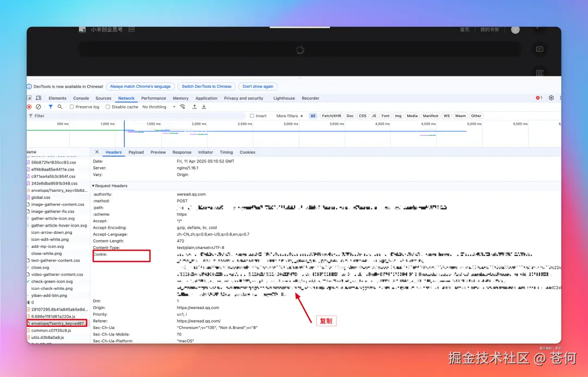Viewport: 588px width, 377px height.
Task: Click the note icon on reader sidebar
Action: tap(540, 49)
